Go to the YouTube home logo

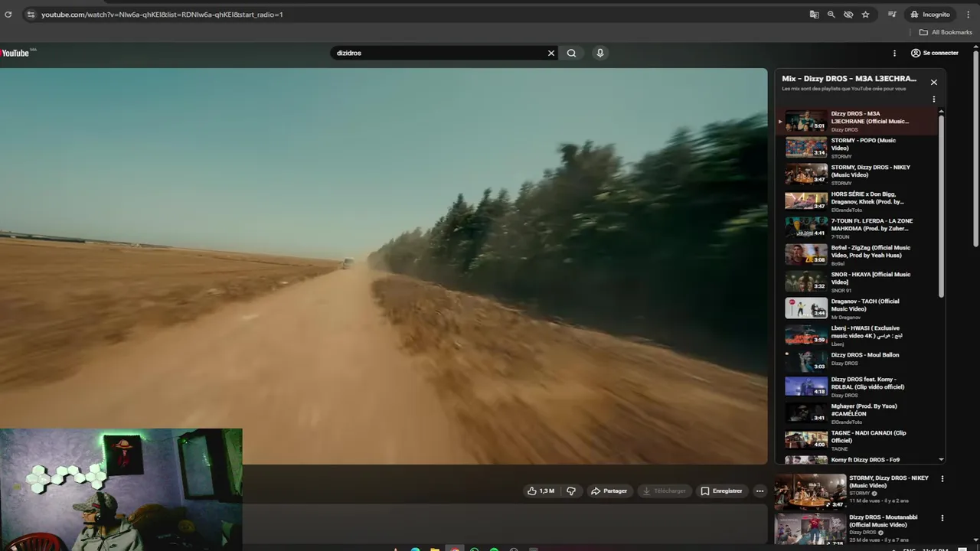point(17,53)
